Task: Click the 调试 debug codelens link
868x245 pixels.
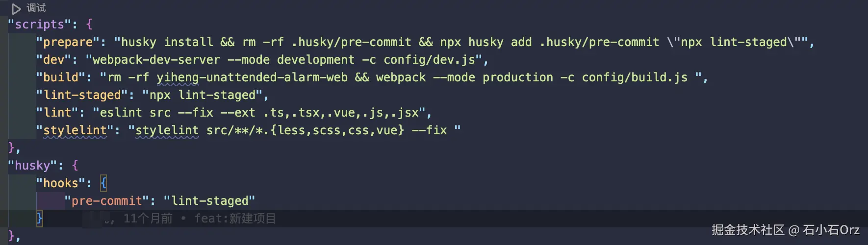Action: click(x=36, y=8)
